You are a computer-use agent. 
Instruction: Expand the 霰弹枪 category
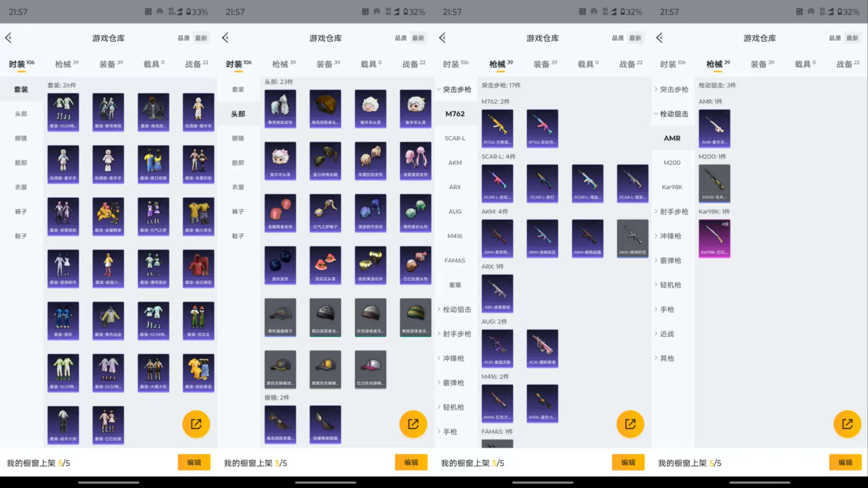tap(453, 383)
